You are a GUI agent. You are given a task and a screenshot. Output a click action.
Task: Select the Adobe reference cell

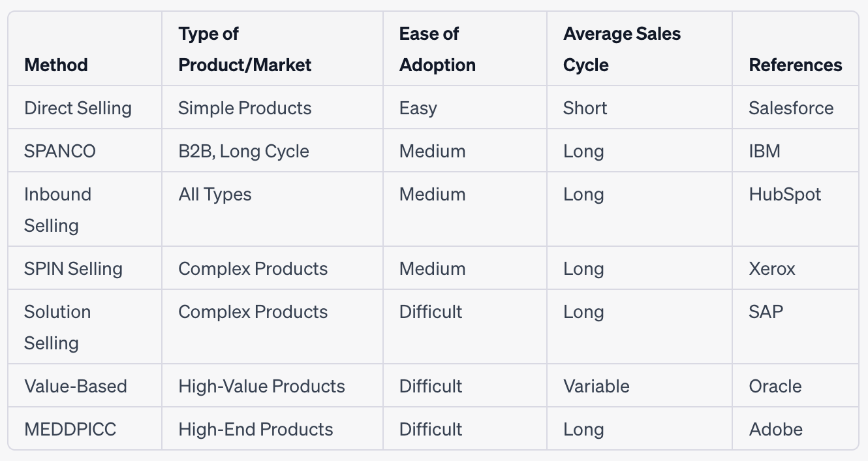click(x=775, y=429)
